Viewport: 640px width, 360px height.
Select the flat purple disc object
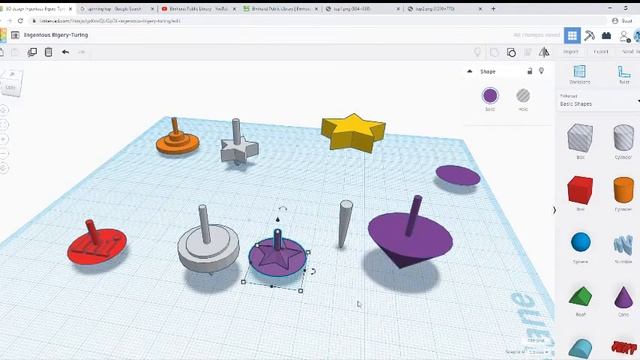click(x=458, y=176)
